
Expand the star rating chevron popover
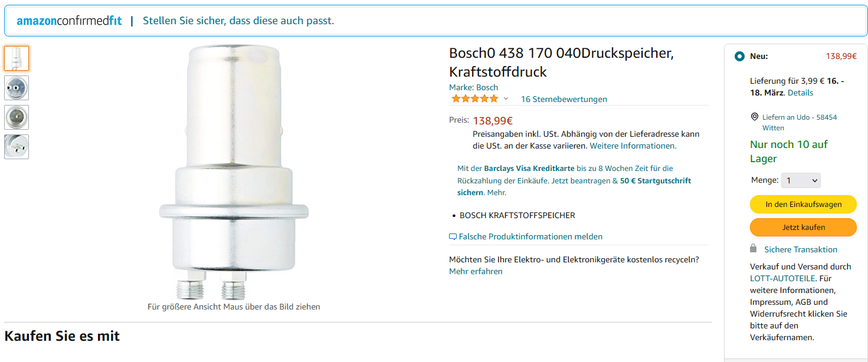pyautogui.click(x=506, y=98)
